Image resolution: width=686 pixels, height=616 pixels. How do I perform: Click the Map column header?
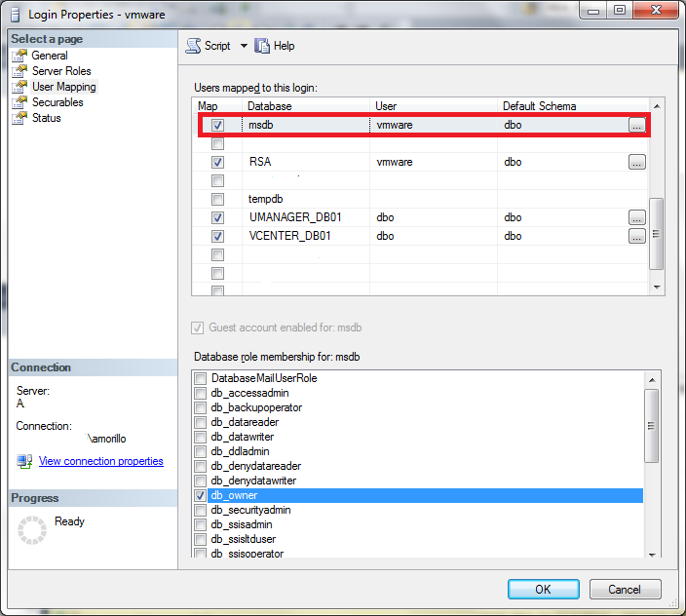(217, 106)
